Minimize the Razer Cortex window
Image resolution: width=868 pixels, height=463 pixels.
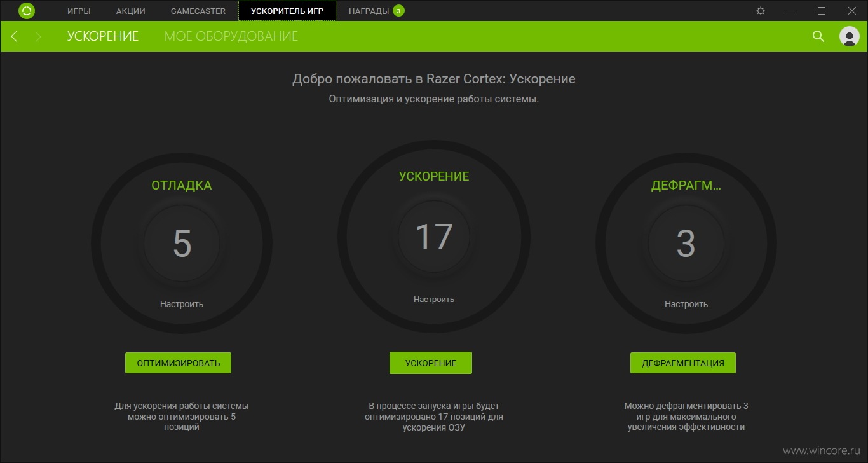pyautogui.click(x=790, y=11)
